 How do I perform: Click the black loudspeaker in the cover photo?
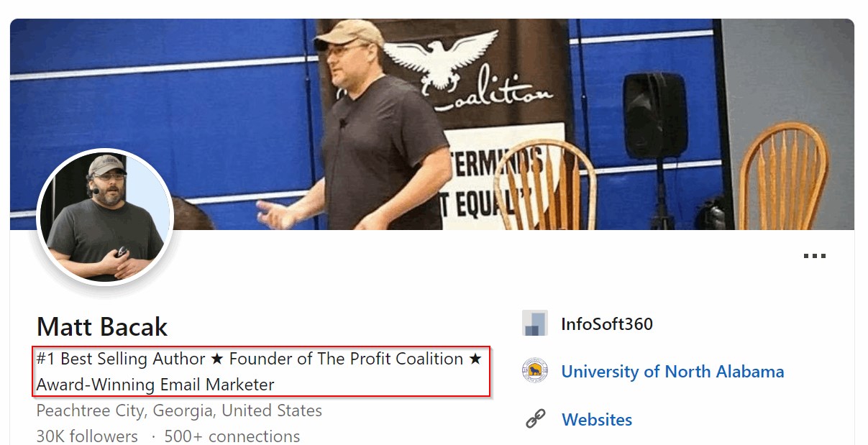(x=654, y=115)
